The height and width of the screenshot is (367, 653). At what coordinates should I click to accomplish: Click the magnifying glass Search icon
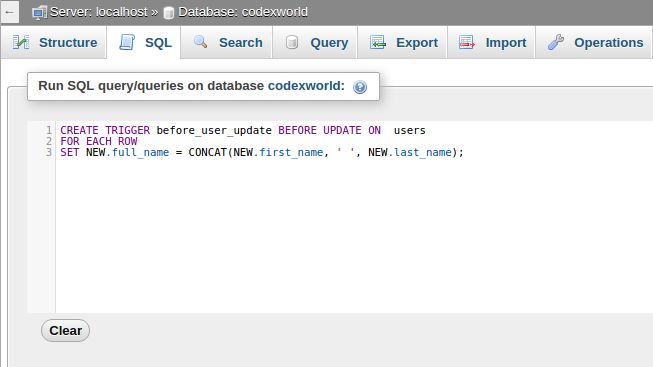tap(201, 42)
